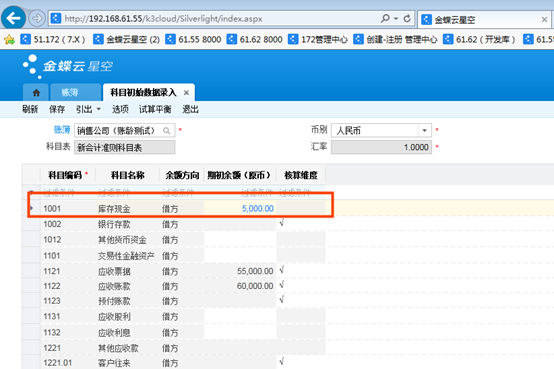This screenshot has height=369, width=554.
Task: Click the 试算平衡 trial balance button
Action: coord(155,109)
